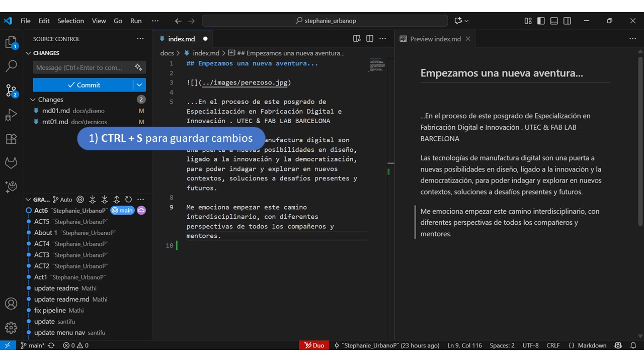Toggle the Secondary Side Bar visibility
Screen dimensions: 644x362
pos(567,21)
